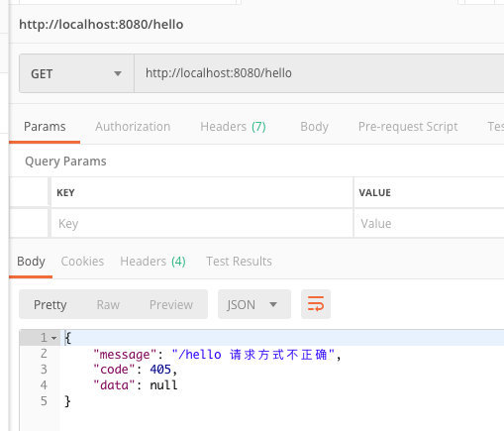
Task: Select the Params tab
Action: click(x=45, y=127)
